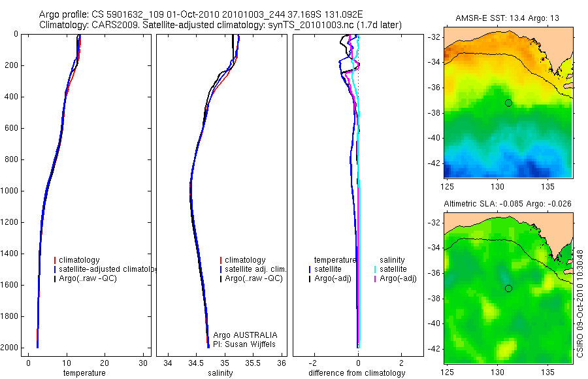Screen dimensions: 588x379
Task: Click 'climatology' legend entry in salinity plot
Action: point(245,260)
